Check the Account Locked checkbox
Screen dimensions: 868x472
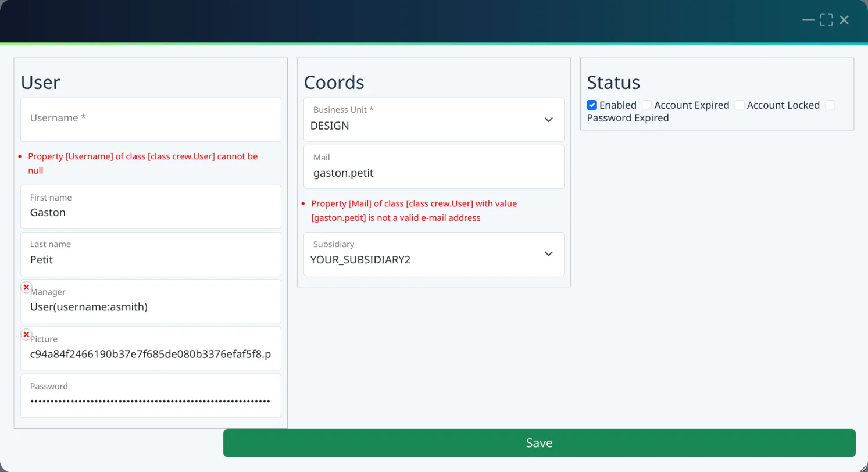coord(740,105)
